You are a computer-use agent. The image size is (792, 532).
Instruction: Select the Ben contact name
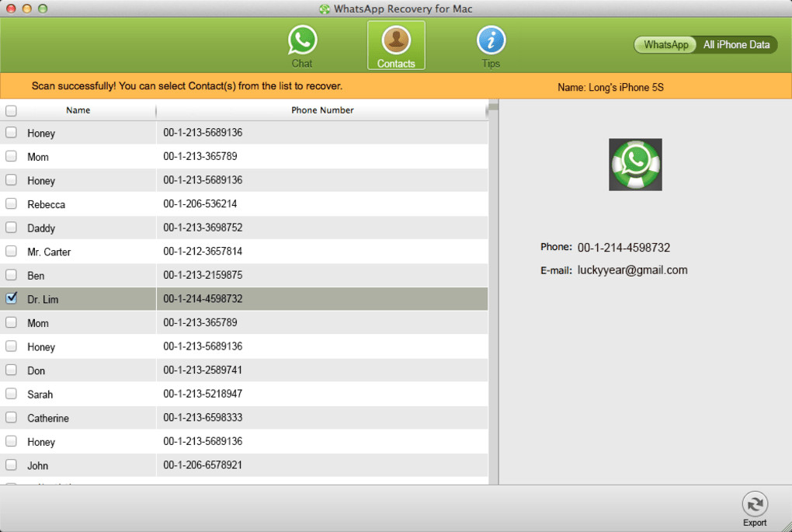(36, 276)
